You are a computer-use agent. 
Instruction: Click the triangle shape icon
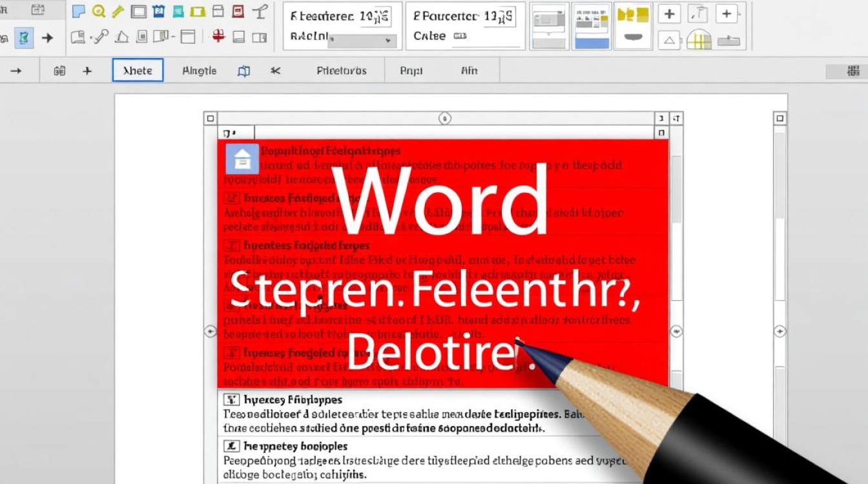669,41
